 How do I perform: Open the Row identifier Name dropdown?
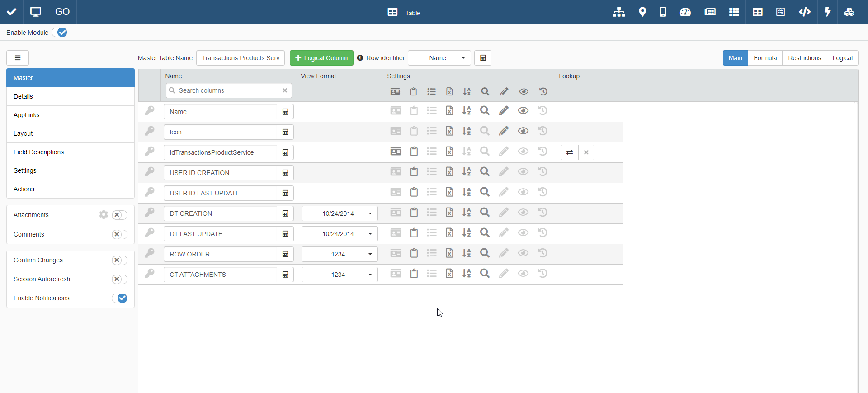[x=439, y=58]
